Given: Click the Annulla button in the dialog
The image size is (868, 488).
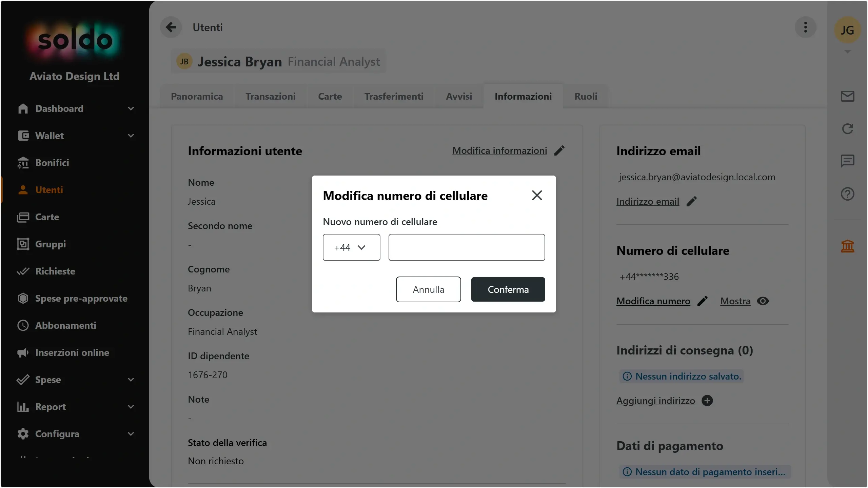Looking at the screenshot, I should (x=428, y=289).
